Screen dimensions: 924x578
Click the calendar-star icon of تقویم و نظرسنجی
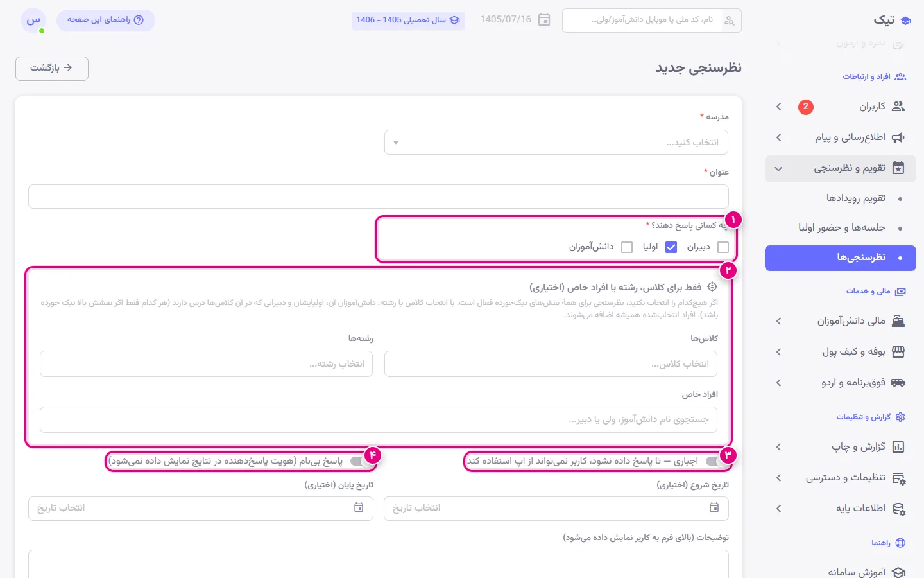click(898, 168)
